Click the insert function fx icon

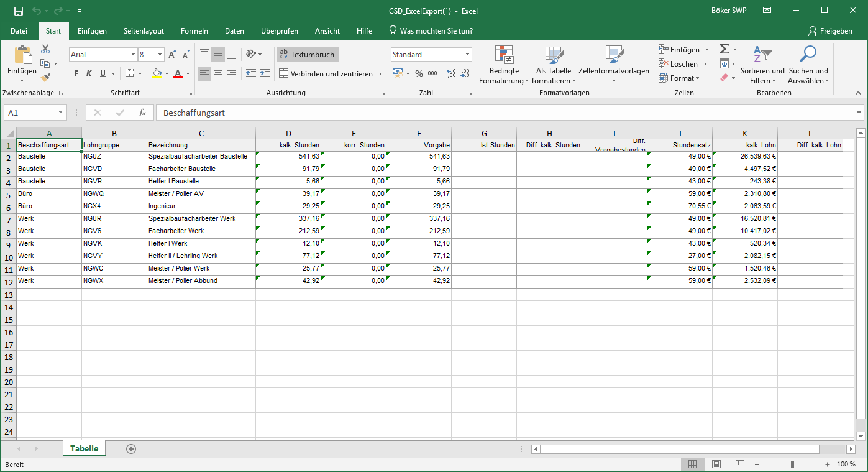pos(142,113)
